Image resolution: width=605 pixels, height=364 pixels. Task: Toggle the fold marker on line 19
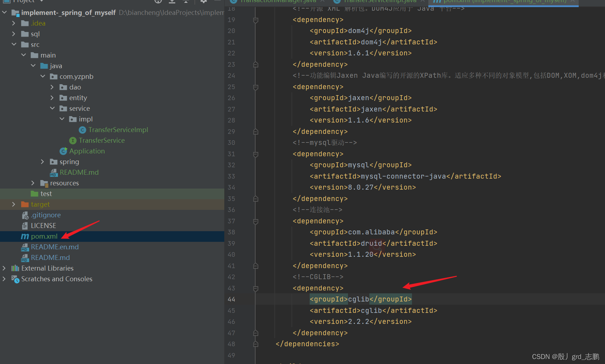(x=256, y=20)
